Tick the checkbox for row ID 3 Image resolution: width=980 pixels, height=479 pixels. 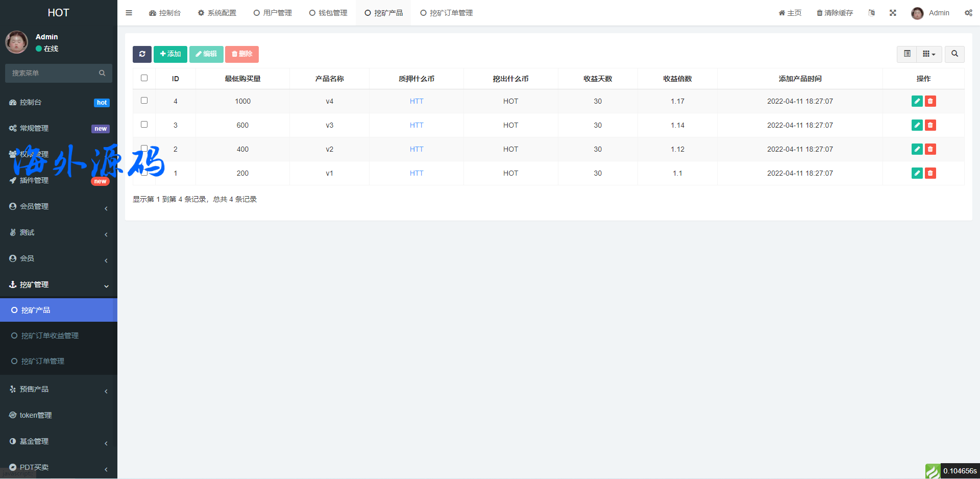[144, 125]
